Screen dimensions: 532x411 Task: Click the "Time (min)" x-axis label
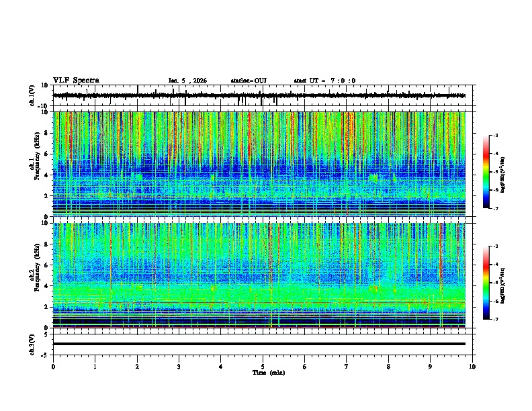269,373
